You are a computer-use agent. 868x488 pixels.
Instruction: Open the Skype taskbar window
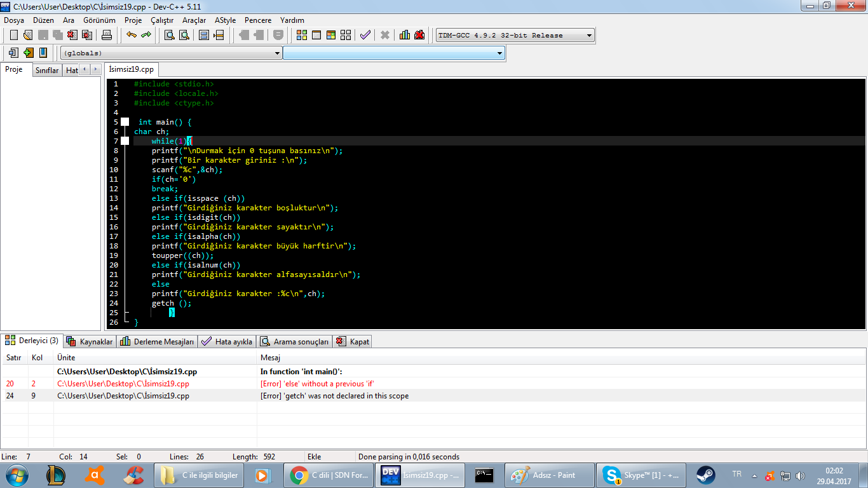[x=642, y=475]
